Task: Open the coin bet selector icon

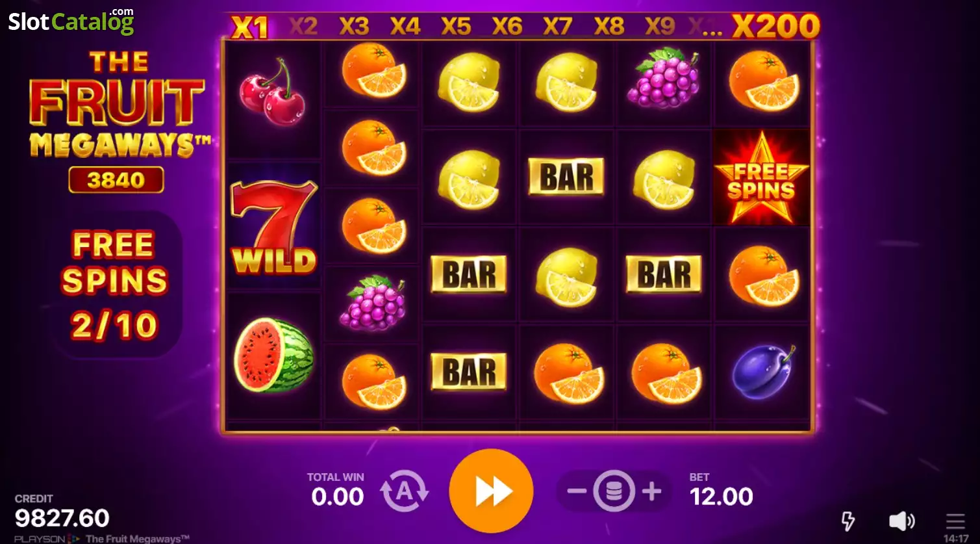Action: tap(614, 491)
